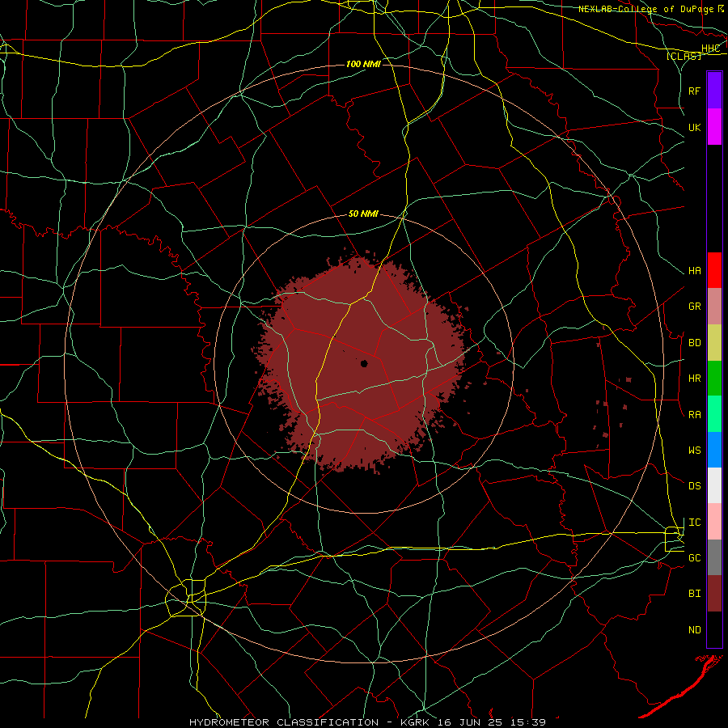Click the blue WS color swatch
Image resolution: width=728 pixels, height=728 pixels.
[714, 450]
